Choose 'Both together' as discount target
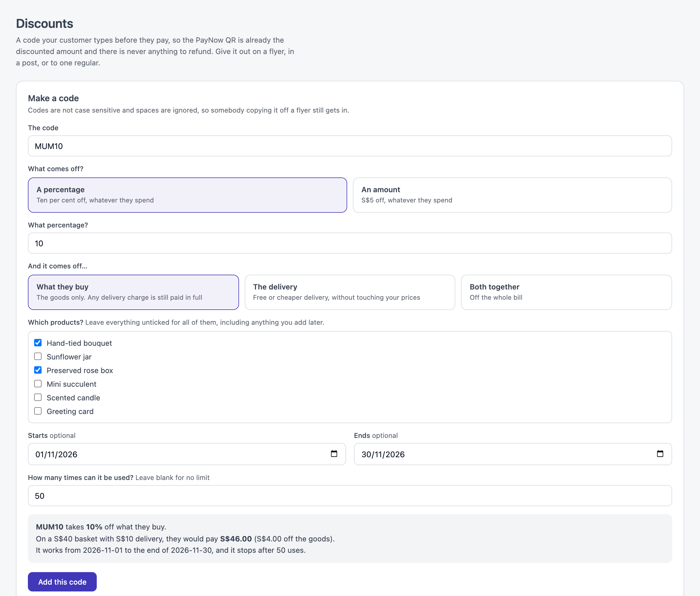 pos(566,292)
